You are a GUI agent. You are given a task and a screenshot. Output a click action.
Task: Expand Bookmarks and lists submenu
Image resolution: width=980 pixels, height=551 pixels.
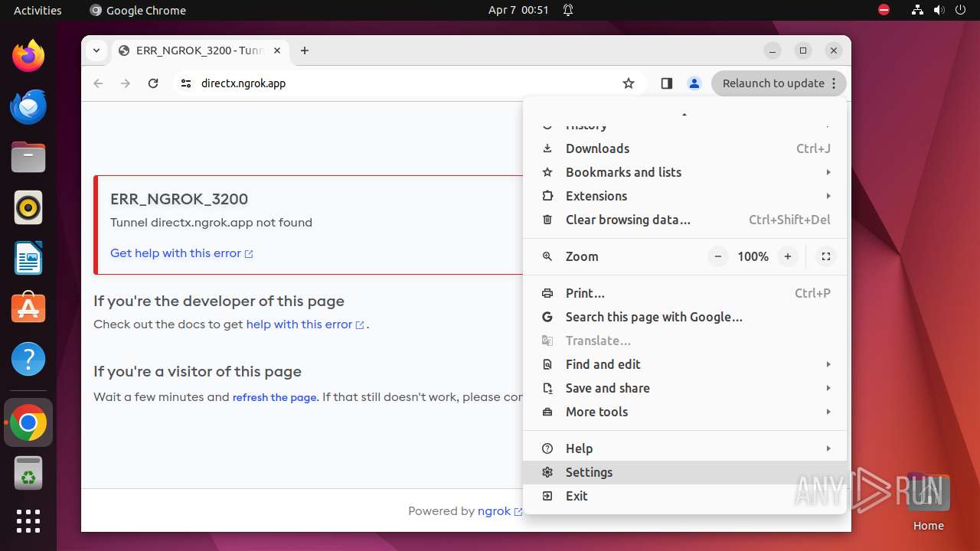pos(684,172)
